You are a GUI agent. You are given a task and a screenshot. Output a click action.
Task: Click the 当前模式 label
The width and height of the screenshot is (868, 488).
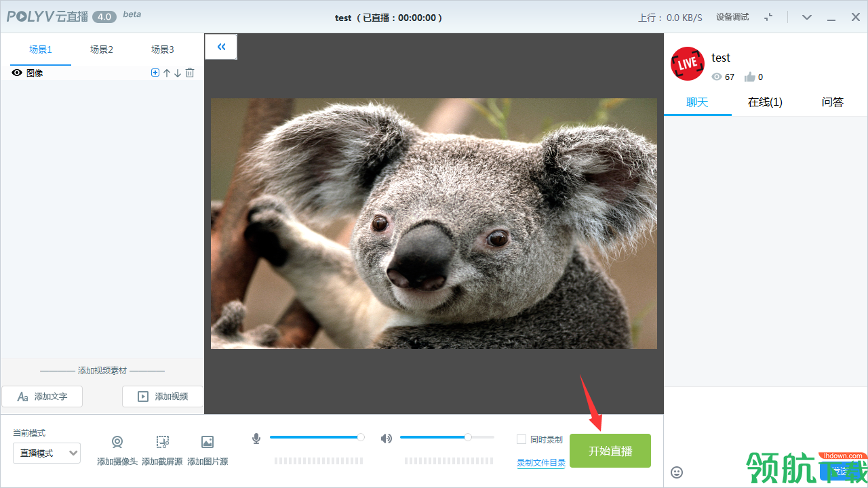(x=29, y=433)
